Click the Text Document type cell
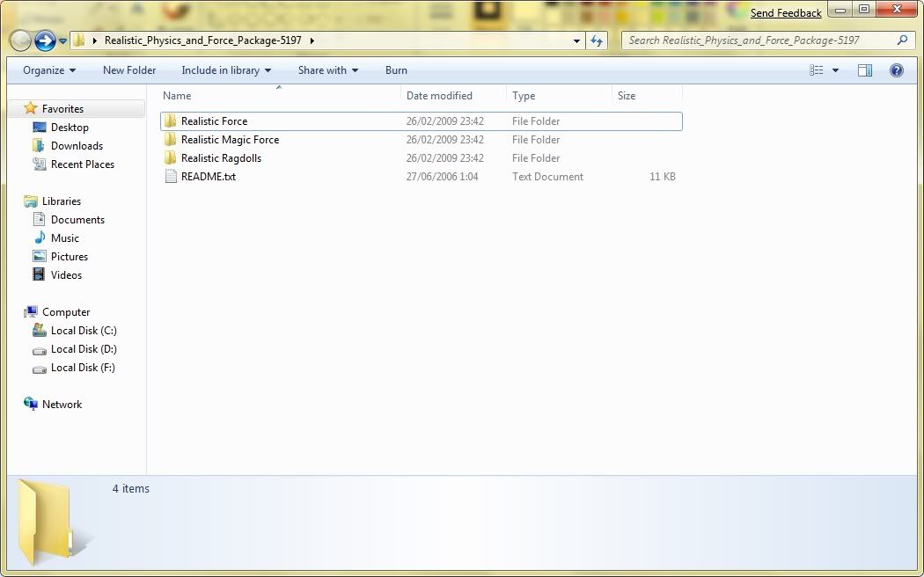The image size is (924, 577). [x=547, y=177]
